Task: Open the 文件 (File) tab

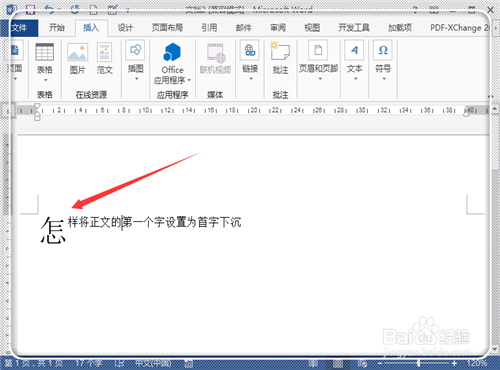Action: pyautogui.click(x=19, y=28)
